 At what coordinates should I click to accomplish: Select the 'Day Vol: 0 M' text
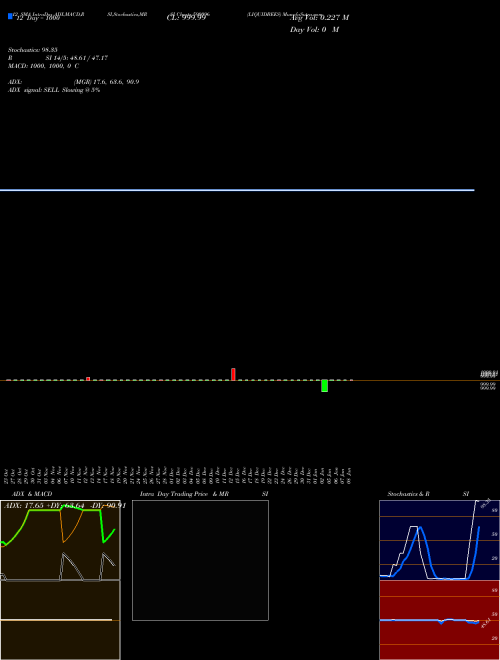pos(314,30)
